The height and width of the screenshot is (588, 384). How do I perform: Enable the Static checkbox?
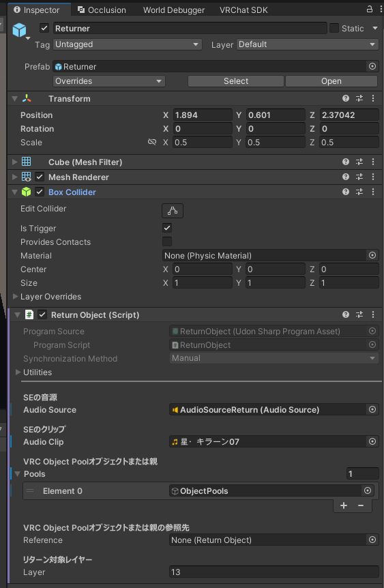coord(334,28)
